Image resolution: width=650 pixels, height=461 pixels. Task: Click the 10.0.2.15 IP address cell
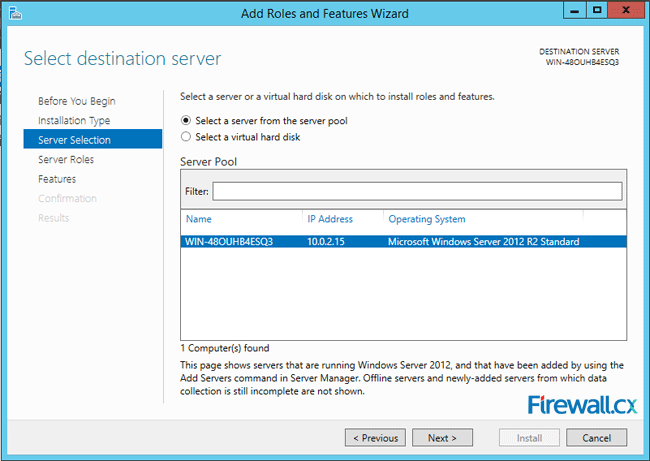[326, 242]
